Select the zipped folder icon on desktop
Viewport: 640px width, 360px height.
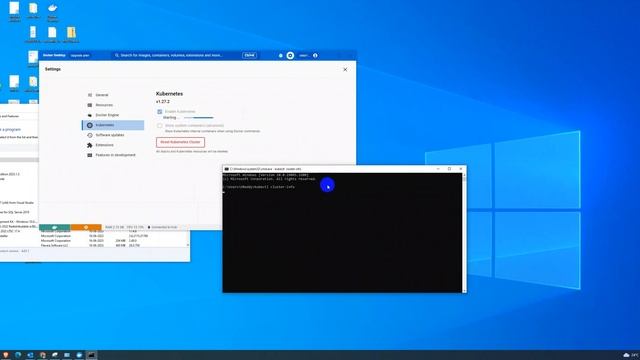(x=71, y=35)
